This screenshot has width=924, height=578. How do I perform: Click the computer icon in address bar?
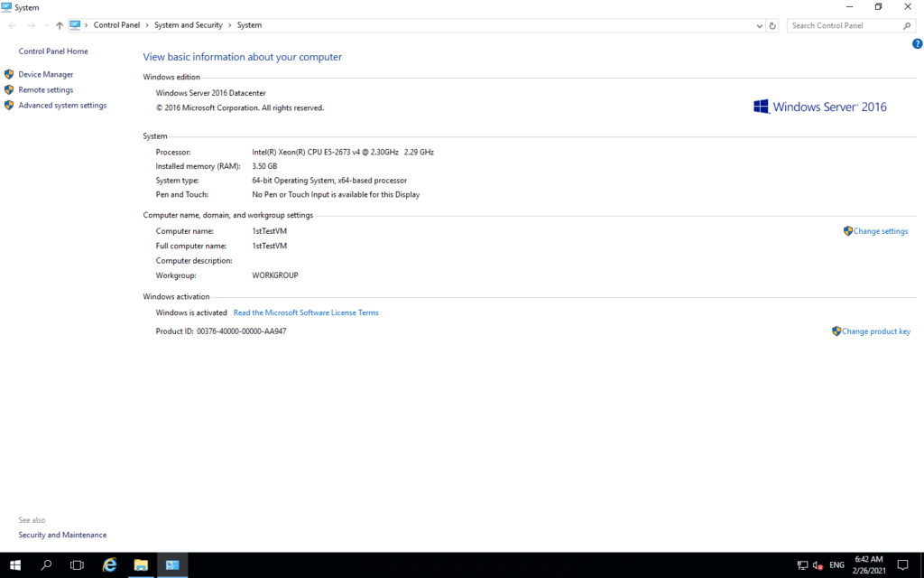[x=75, y=24]
